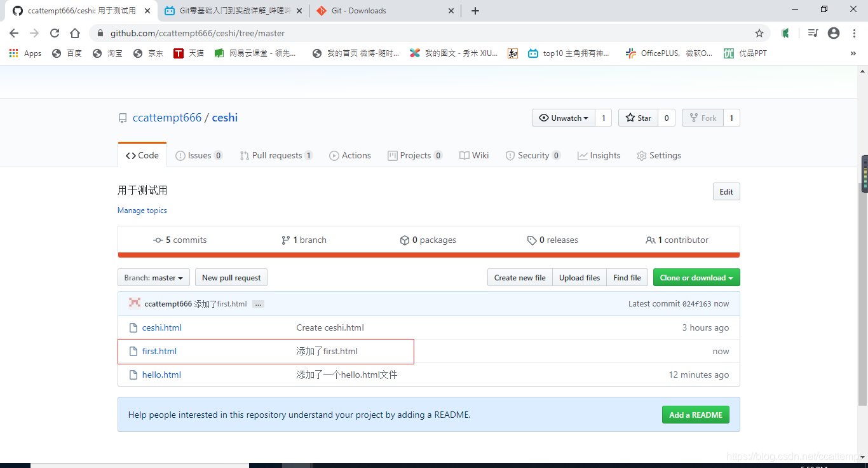Expand commit message ellipsis button
The height and width of the screenshot is (468, 868).
tap(258, 305)
